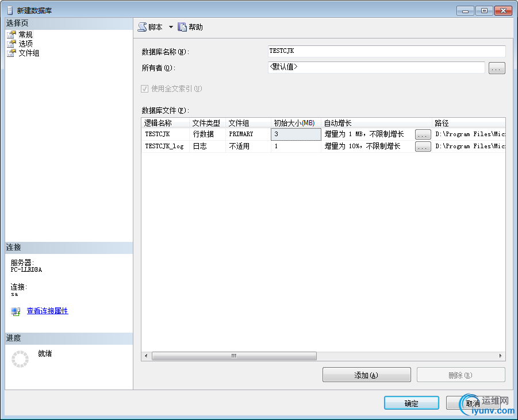
Task: Click the 查看连接属性 link
Action: [47, 311]
